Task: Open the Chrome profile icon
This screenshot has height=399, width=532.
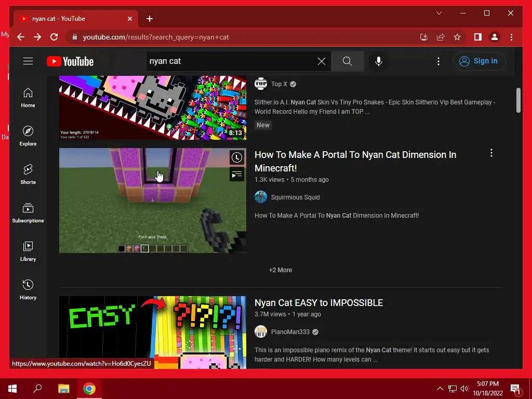Action: (x=495, y=37)
